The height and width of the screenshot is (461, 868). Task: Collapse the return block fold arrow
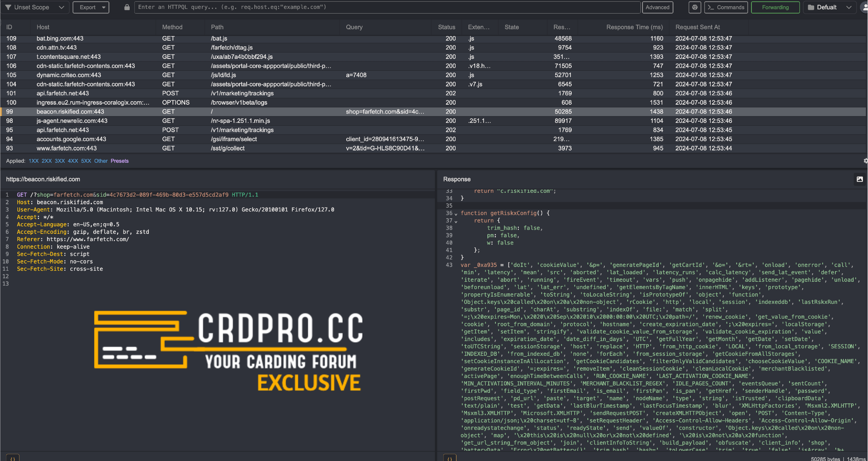[456, 221]
